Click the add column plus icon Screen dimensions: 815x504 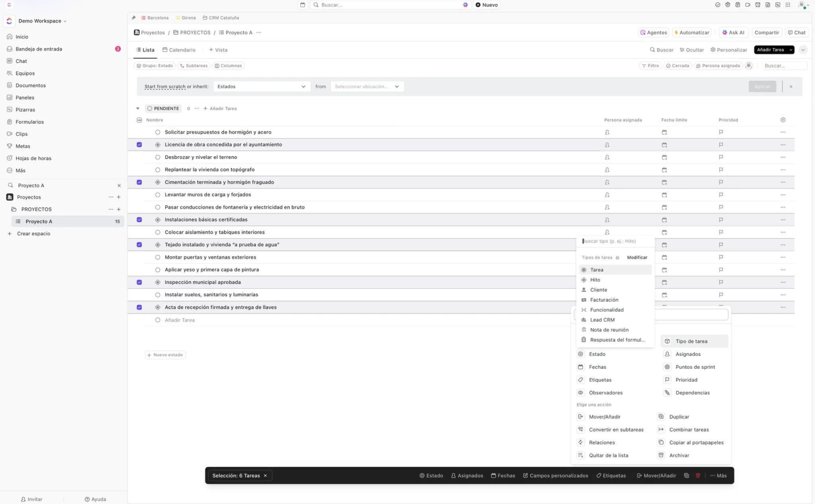tap(783, 120)
